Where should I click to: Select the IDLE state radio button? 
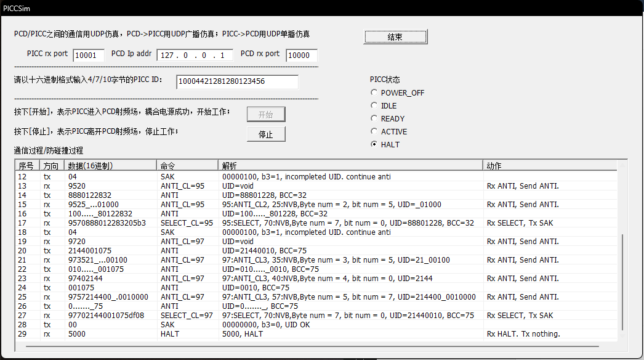[374, 105]
